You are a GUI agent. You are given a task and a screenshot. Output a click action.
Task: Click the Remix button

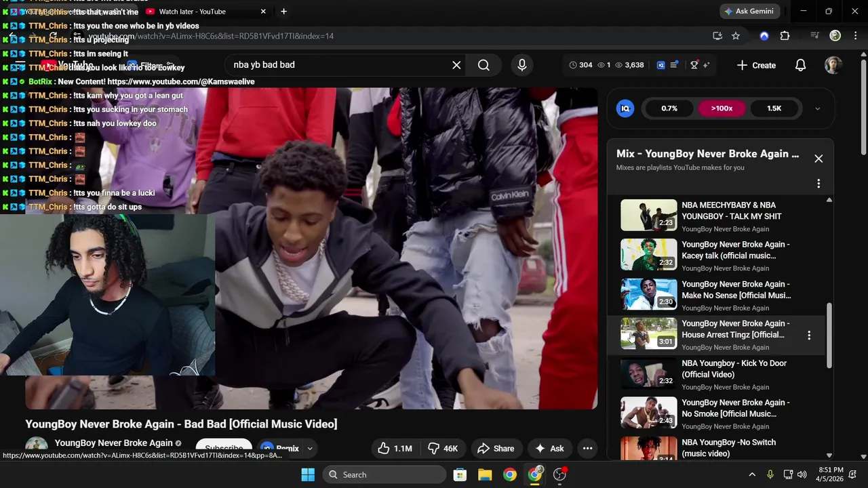279,449
